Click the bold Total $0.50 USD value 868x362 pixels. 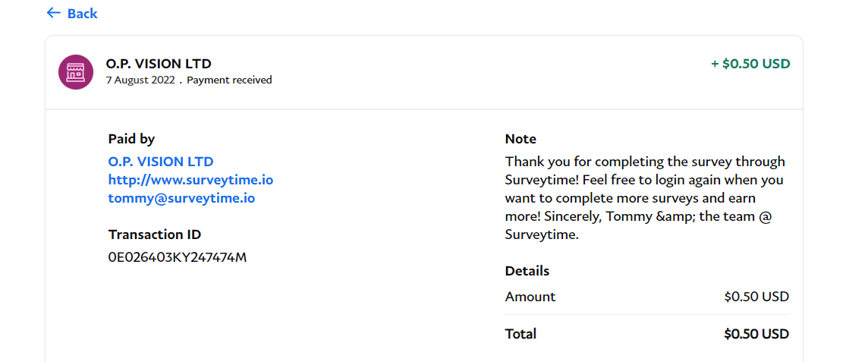[756, 334]
